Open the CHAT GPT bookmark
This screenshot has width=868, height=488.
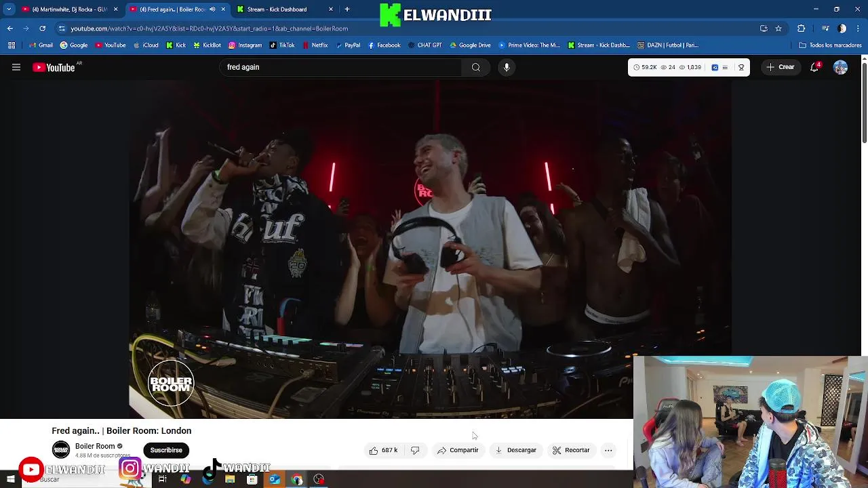point(425,45)
